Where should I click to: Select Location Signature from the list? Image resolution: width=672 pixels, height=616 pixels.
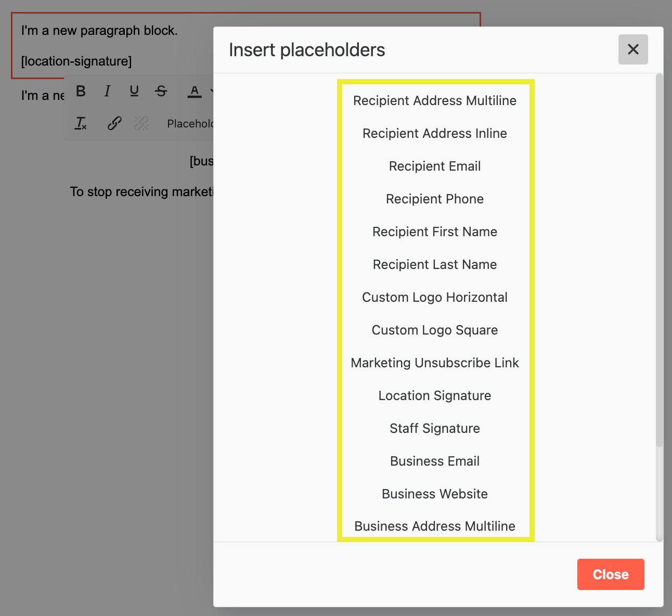pos(435,395)
